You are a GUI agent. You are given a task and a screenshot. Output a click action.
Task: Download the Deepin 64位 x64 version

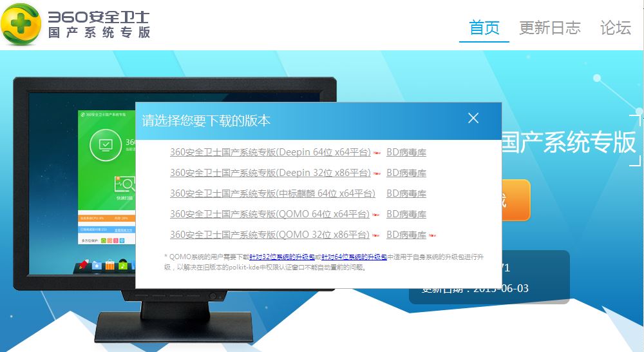pyautogui.click(x=270, y=153)
